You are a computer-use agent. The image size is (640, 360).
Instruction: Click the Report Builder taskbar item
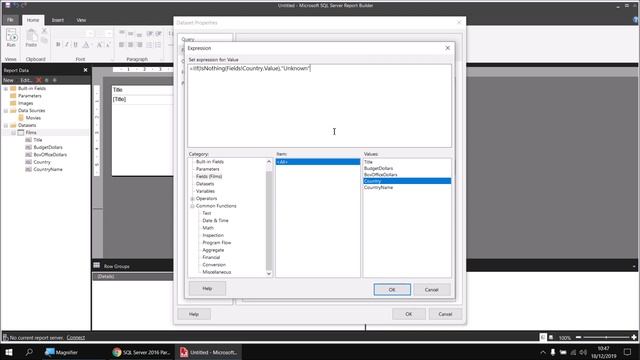209,352
